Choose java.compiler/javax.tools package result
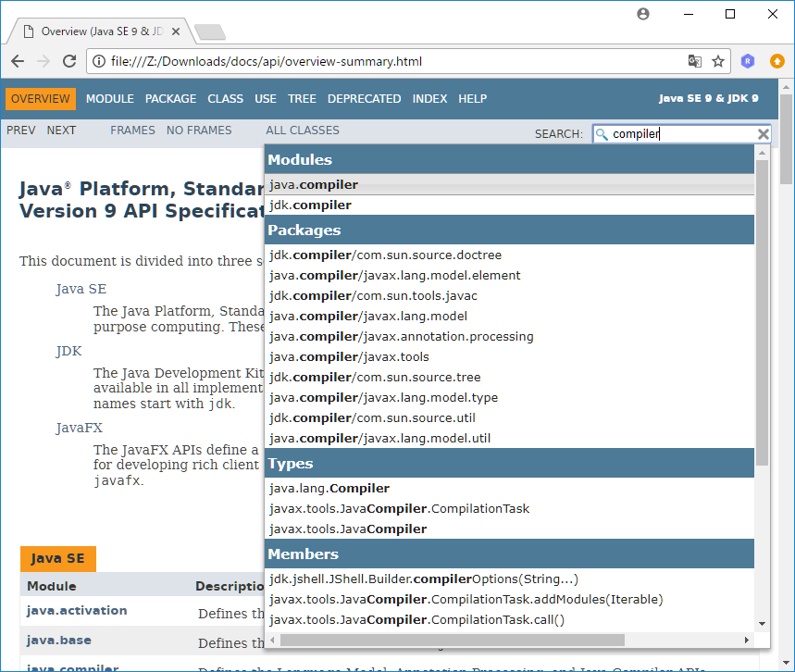Image resolution: width=795 pixels, height=672 pixels. point(510,357)
